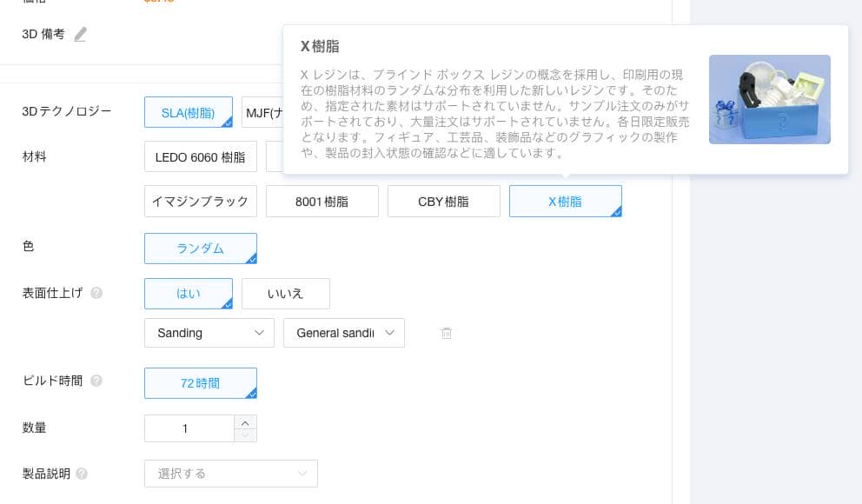Select いいえ for surface finish
This screenshot has width=862, height=504.
click(x=286, y=294)
